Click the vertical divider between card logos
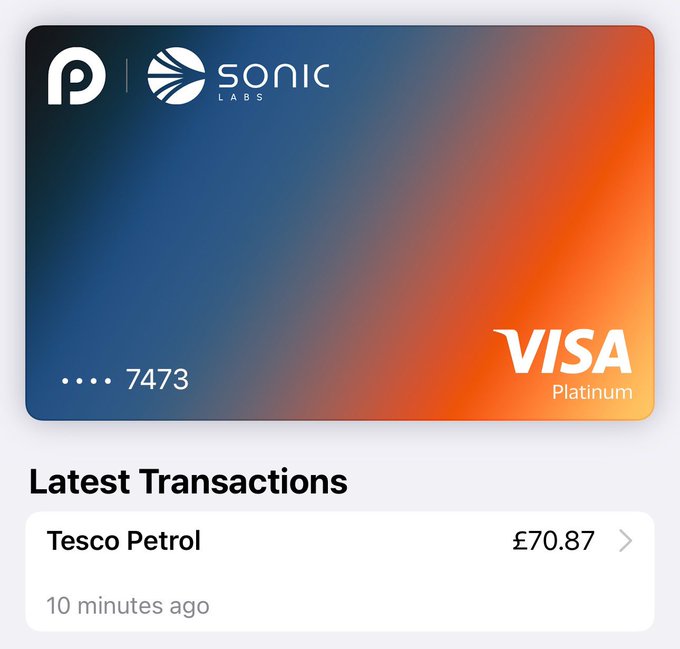The width and height of the screenshot is (680, 649). coord(127,77)
